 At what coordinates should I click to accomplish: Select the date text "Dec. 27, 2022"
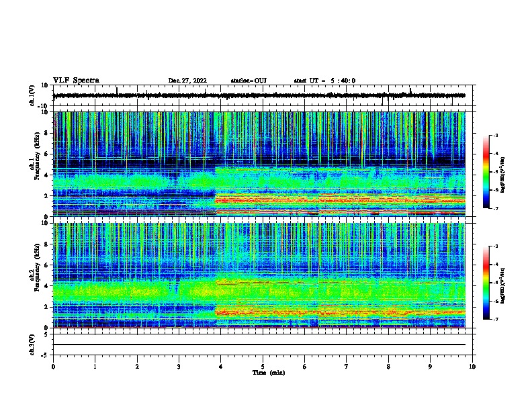click(187, 81)
